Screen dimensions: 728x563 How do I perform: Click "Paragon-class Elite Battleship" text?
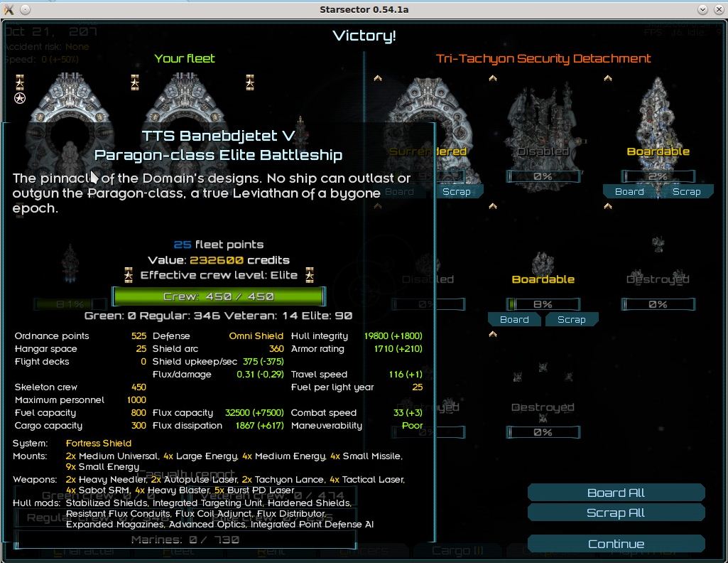pos(218,155)
